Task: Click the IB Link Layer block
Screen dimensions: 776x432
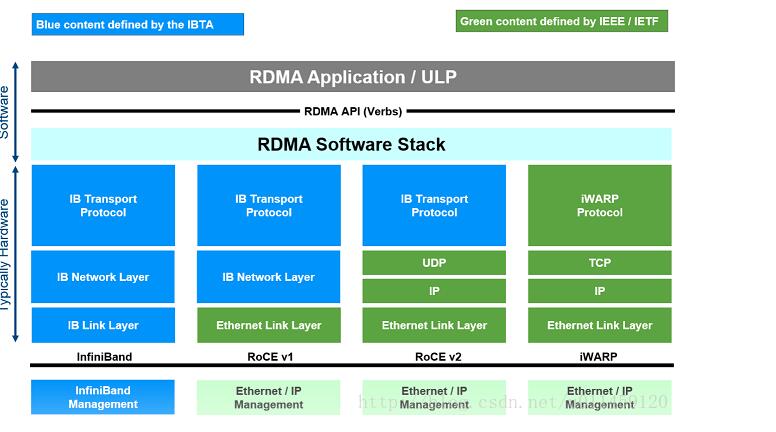Action: (x=103, y=325)
